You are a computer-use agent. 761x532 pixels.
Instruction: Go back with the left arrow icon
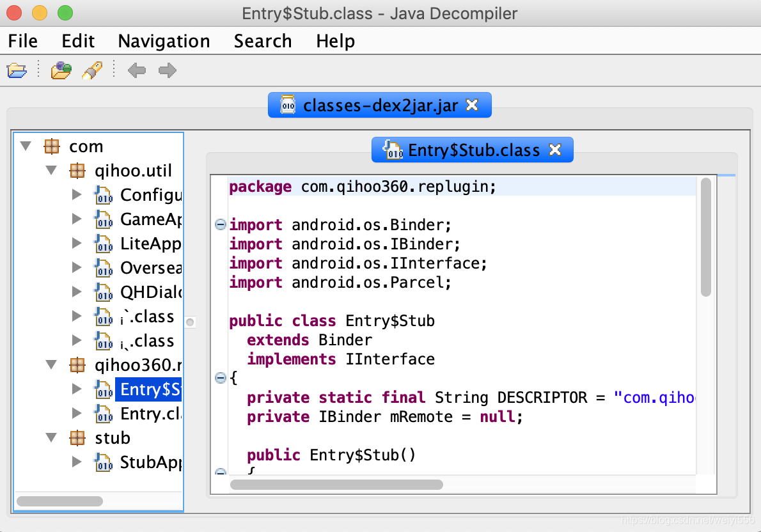(x=137, y=70)
